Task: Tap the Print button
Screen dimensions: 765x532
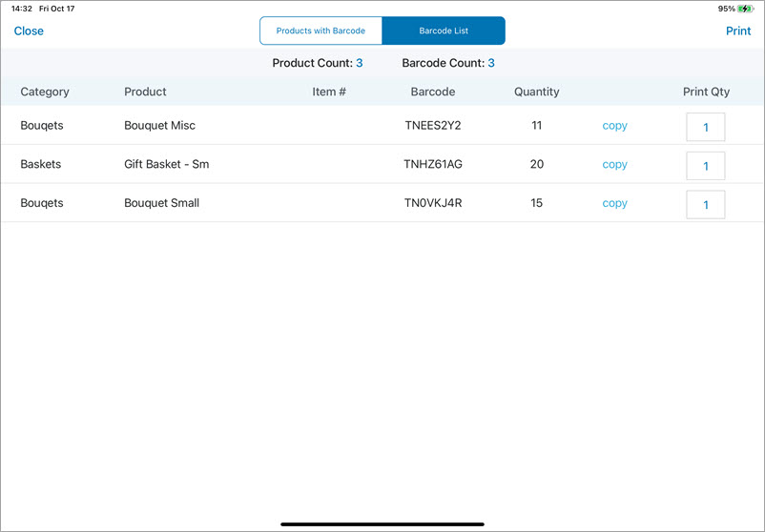Action: coord(738,31)
